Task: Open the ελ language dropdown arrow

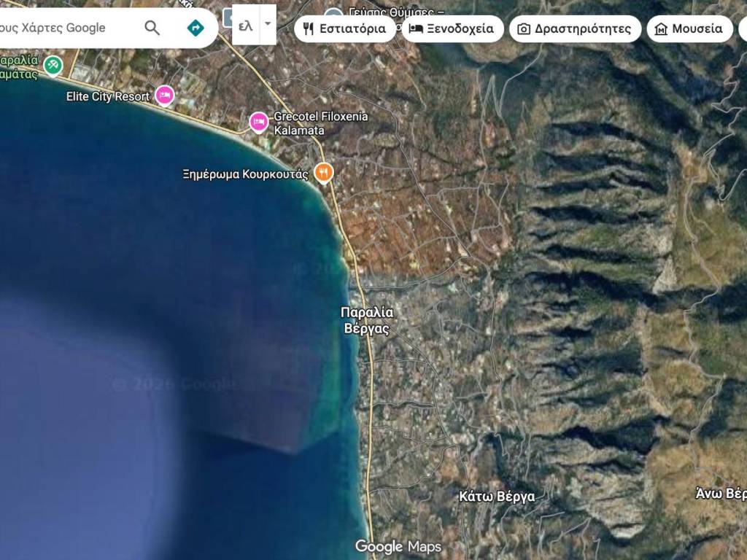Action: tap(268, 23)
